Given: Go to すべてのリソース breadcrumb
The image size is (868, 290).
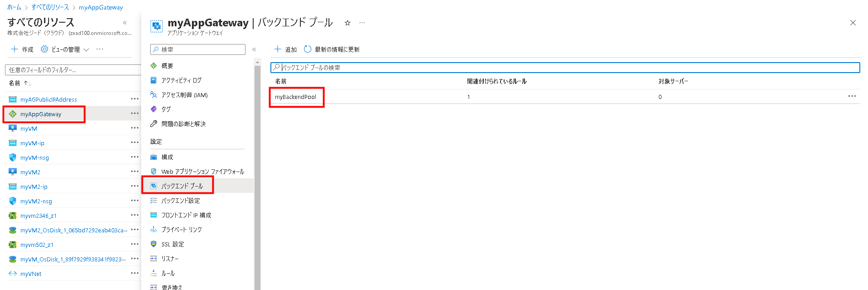Looking at the screenshot, I should click(50, 7).
